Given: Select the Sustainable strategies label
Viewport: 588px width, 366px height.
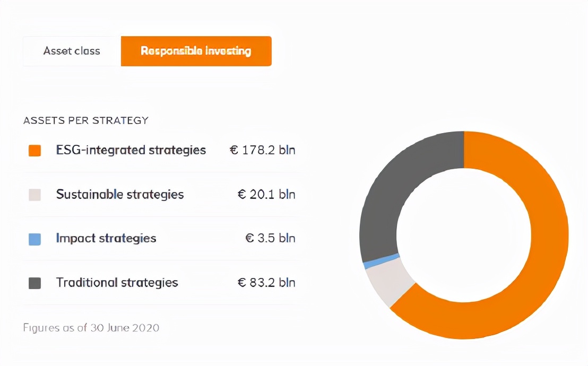Looking at the screenshot, I should [x=120, y=195].
